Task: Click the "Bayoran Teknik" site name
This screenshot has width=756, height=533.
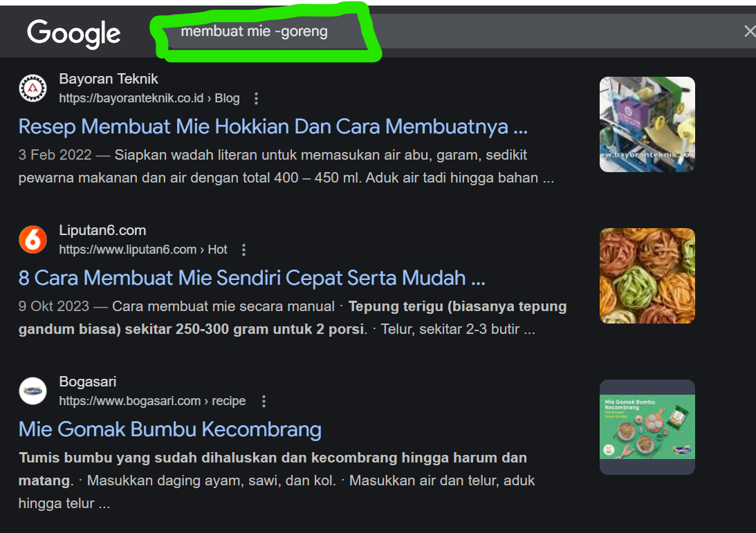Action: coord(109,79)
